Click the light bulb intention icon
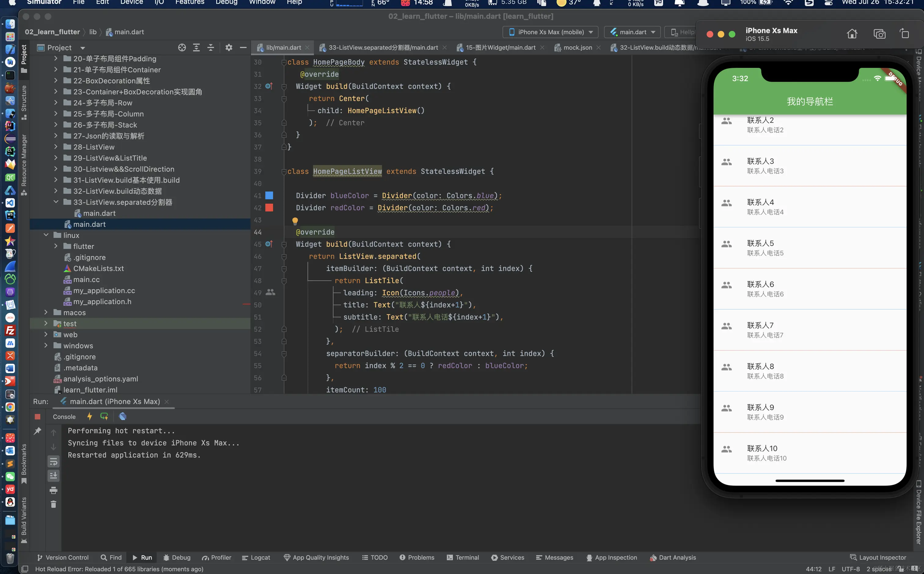Viewport: 924px width, 574px height. click(295, 221)
